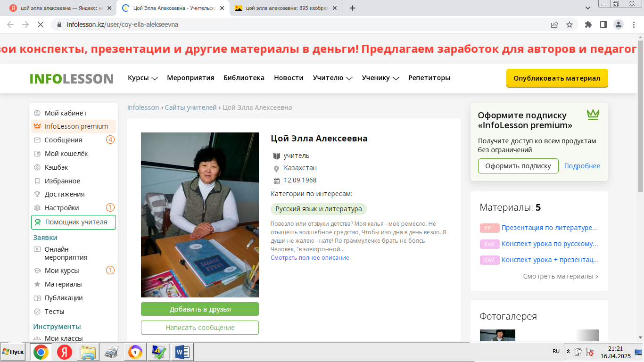Viewport: 644px width, 362px height.
Task: Close the Яндекс search tab
Action: (x=109, y=8)
